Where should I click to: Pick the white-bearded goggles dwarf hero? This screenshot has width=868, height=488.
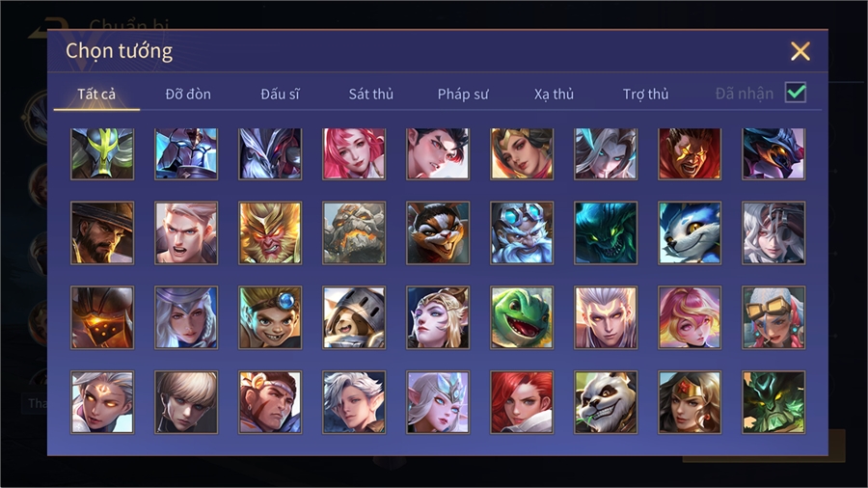[x=522, y=233]
